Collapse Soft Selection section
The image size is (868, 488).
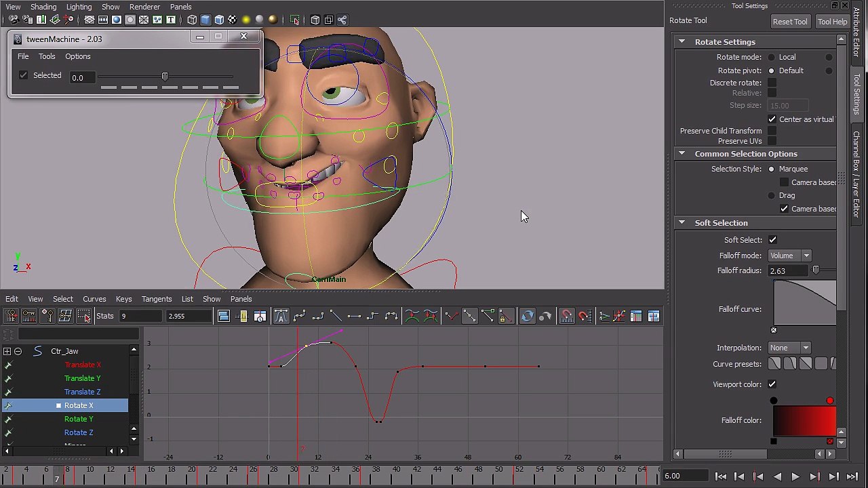point(682,223)
